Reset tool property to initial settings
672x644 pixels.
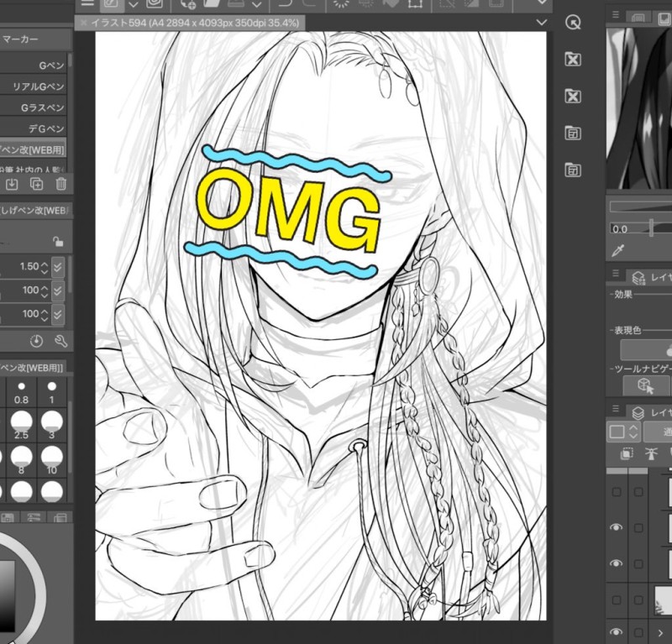[x=36, y=341]
